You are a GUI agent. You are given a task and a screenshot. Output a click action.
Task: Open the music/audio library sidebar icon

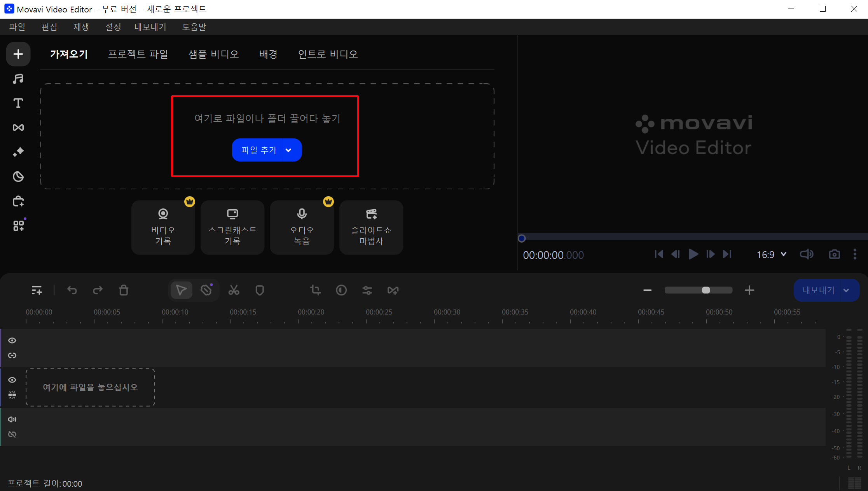(x=18, y=79)
